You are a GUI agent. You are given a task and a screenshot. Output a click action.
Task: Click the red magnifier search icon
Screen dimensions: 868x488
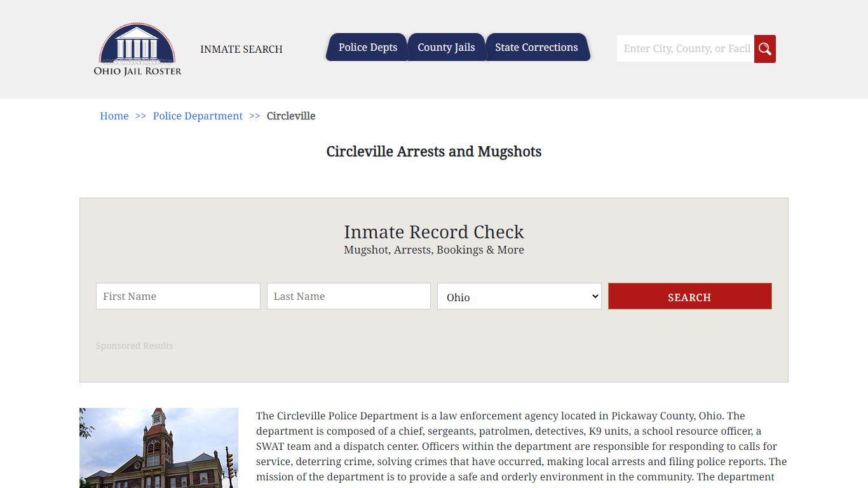765,49
